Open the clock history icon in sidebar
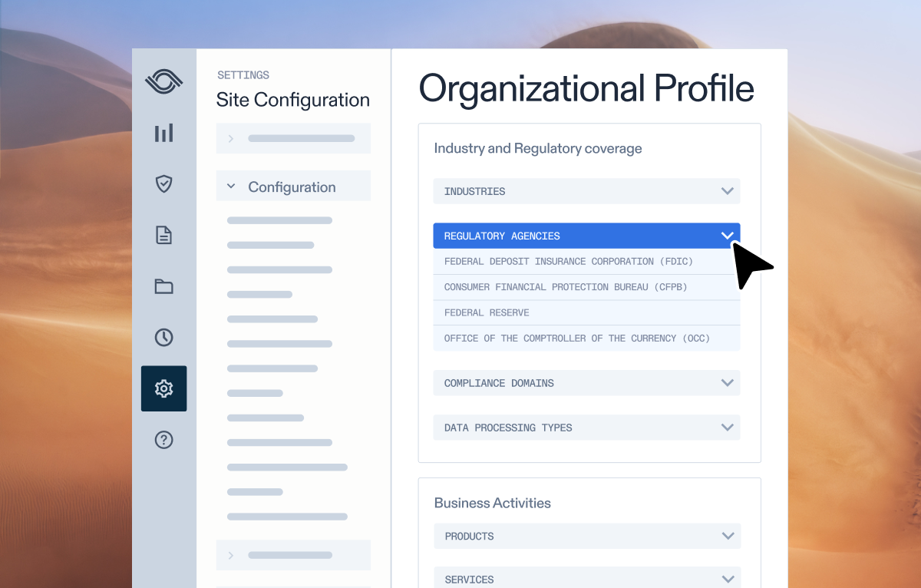 163,337
